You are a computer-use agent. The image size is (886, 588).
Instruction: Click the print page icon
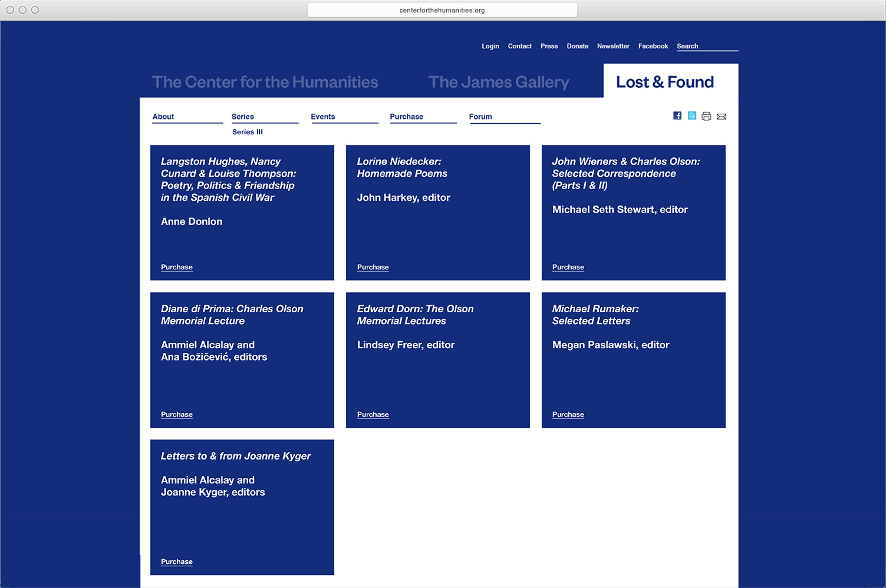(706, 117)
